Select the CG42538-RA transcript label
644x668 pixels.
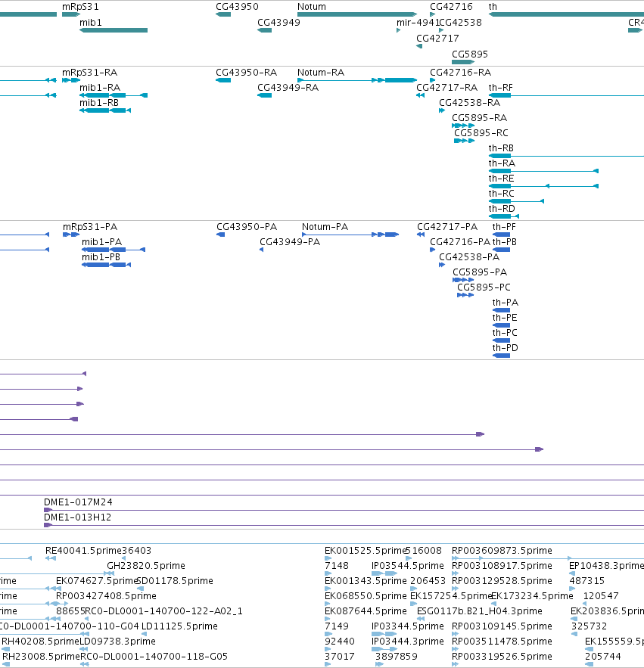(x=469, y=103)
